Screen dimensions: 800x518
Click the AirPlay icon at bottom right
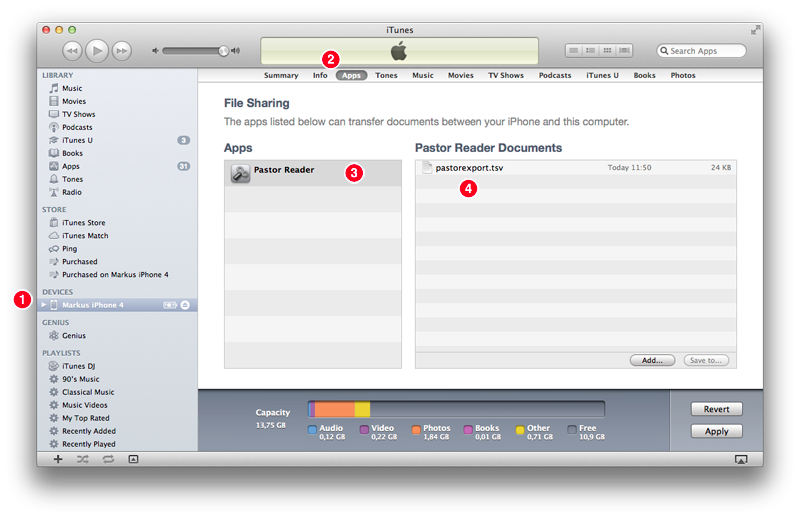[x=741, y=460]
